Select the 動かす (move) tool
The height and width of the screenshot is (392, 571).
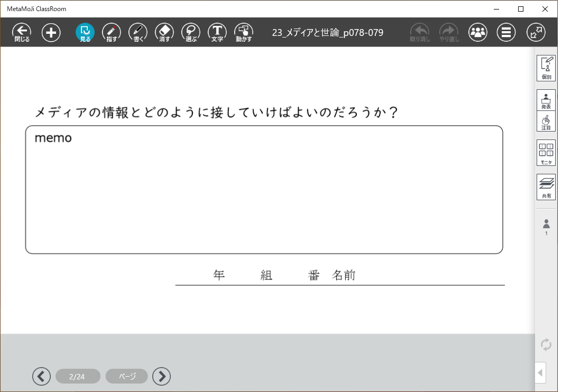click(x=244, y=33)
